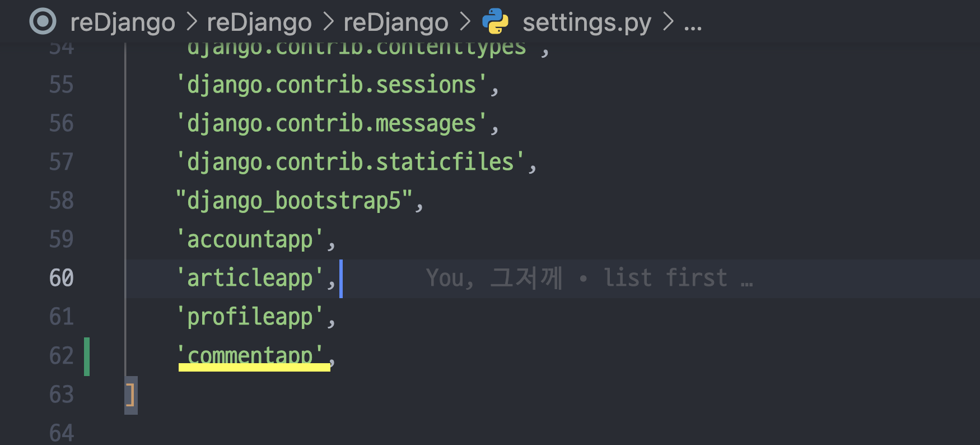Viewport: 980px width, 445px height.
Task: Click 'django.contrib.staticfiles' on line 57
Action: pyautogui.click(x=351, y=162)
